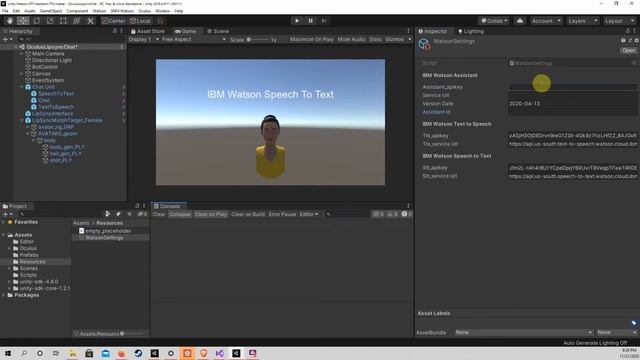Toggle Clear on Build in Console

(x=248, y=214)
